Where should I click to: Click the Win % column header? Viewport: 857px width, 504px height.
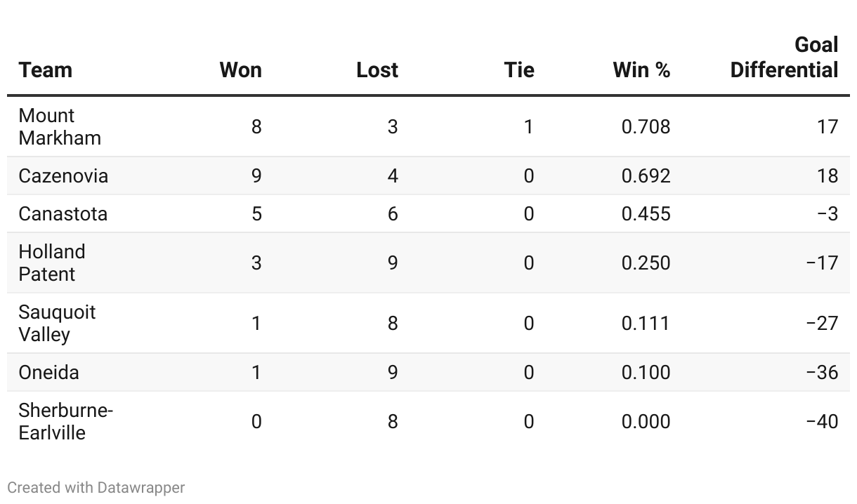641,70
